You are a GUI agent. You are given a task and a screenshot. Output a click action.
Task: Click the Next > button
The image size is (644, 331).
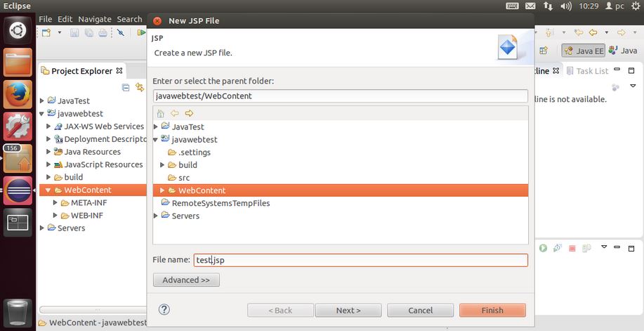pos(348,311)
